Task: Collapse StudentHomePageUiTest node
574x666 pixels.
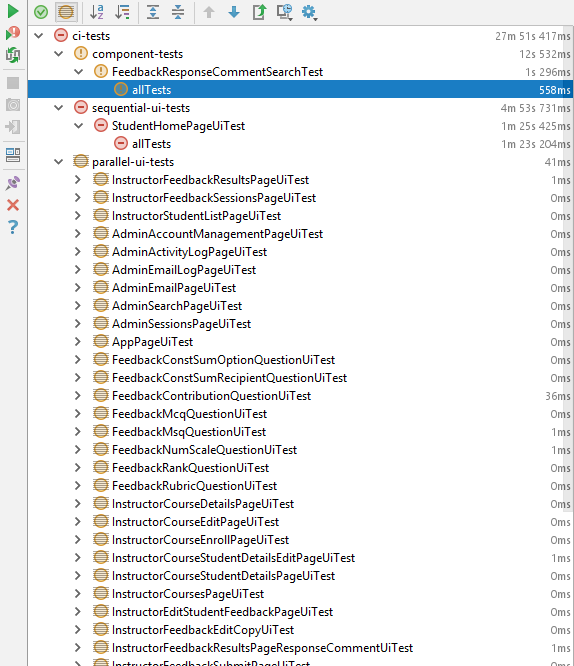Action: (x=79, y=126)
